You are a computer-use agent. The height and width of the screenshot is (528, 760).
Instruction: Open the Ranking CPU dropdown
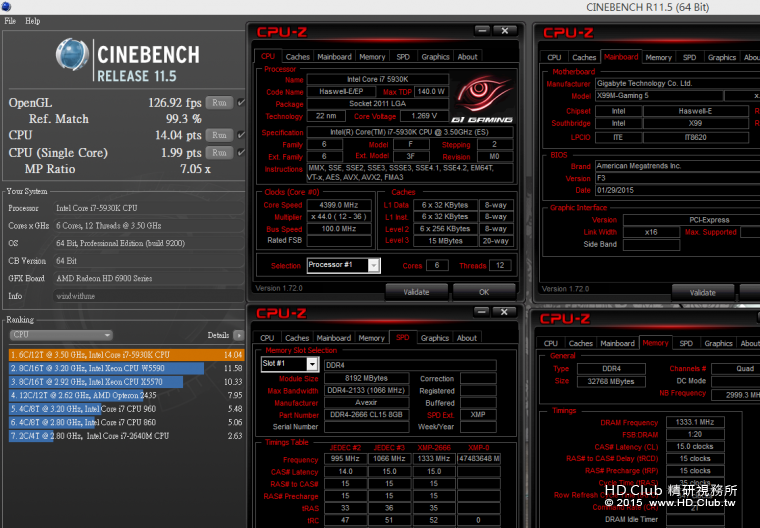click(x=61, y=335)
